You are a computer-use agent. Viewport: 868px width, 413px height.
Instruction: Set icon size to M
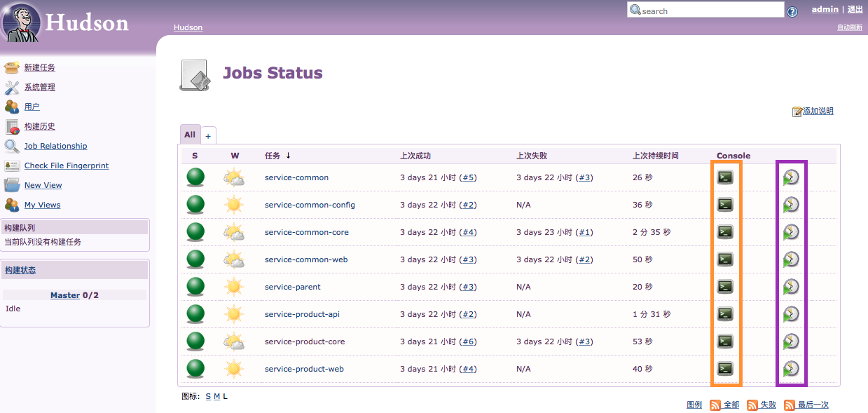217,396
